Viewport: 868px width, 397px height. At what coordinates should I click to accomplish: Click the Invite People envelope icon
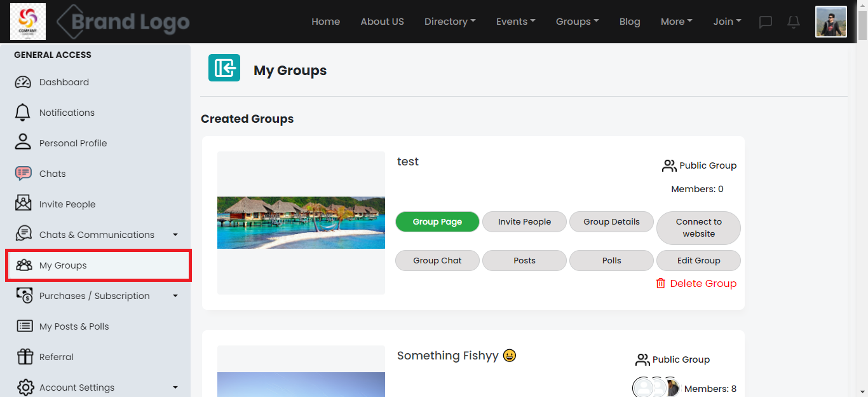coord(23,204)
